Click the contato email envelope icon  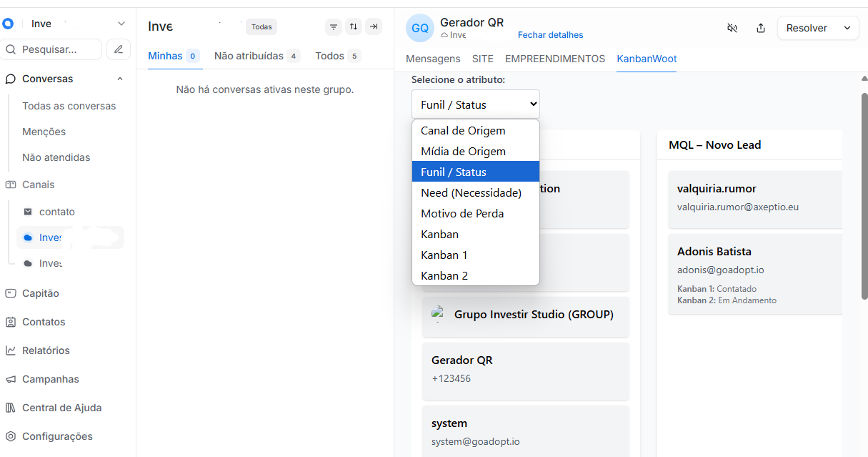coord(28,212)
